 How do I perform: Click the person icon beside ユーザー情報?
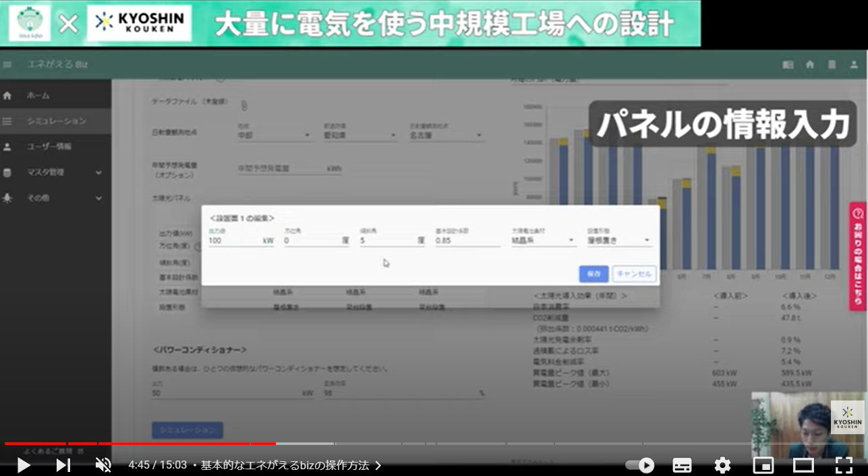[x=7, y=146]
